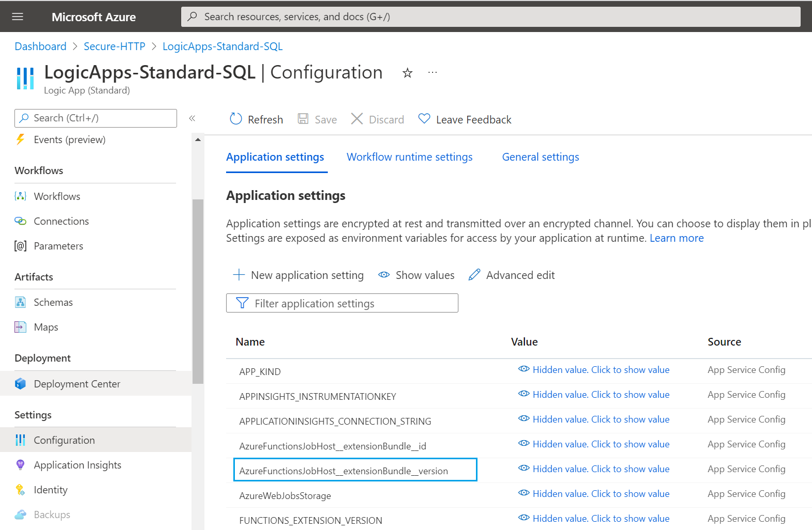Screen dimensions: 812x530
Task: Click the favorite star icon
Action: tap(407, 73)
